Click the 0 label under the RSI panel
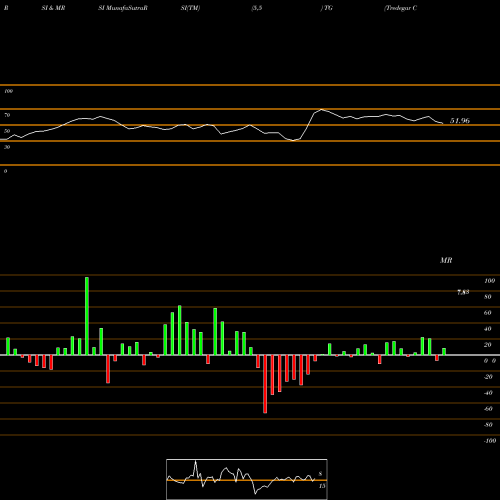The width and height of the screenshot is (500, 500). 5,171
